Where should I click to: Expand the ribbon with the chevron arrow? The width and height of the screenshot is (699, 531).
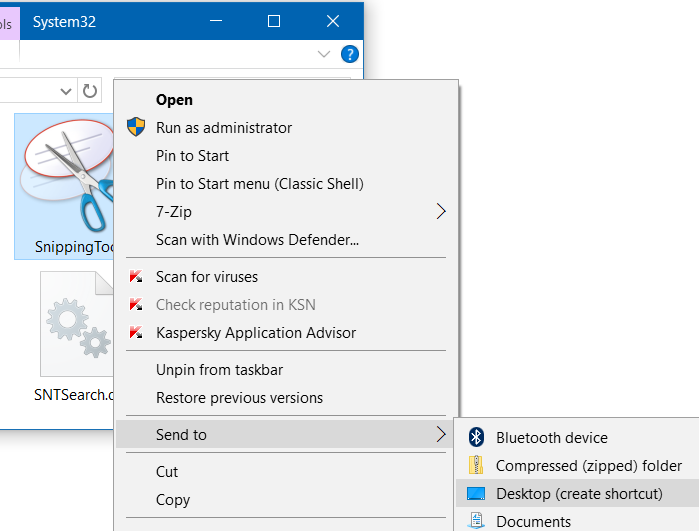click(324, 54)
